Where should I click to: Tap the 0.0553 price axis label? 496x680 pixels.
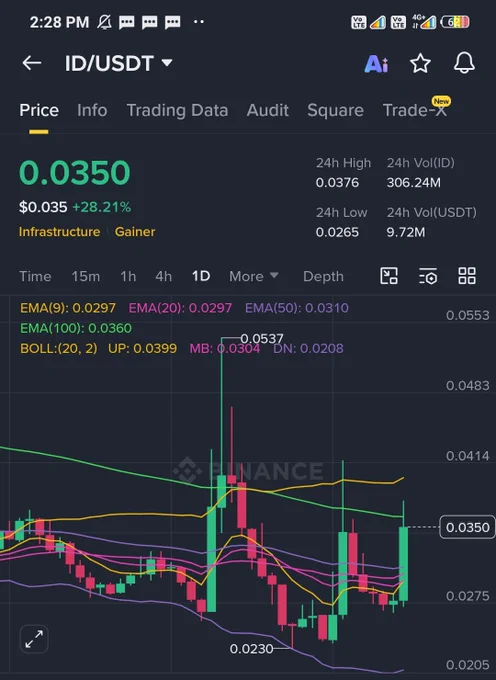tap(467, 315)
